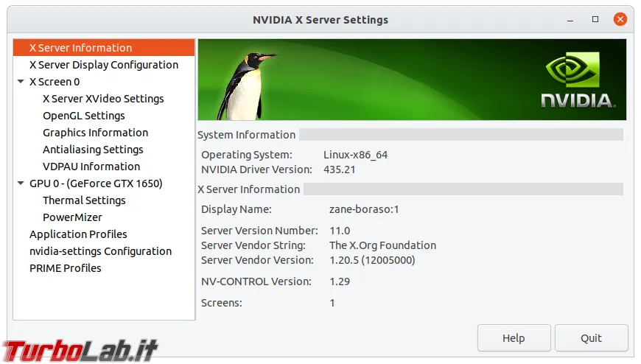Click the NV-CONTROL Version: label
Viewport: 641px width, 364px height.
[256, 281]
